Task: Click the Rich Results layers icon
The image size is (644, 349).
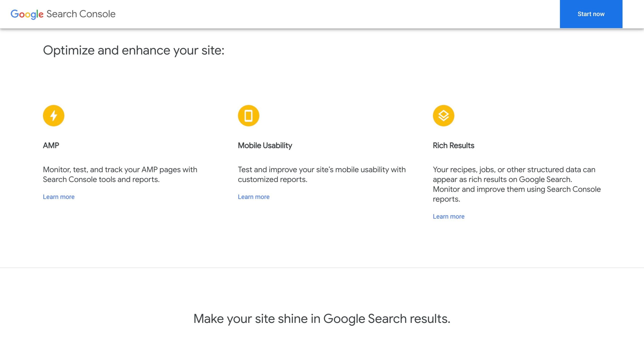Action: (x=444, y=116)
